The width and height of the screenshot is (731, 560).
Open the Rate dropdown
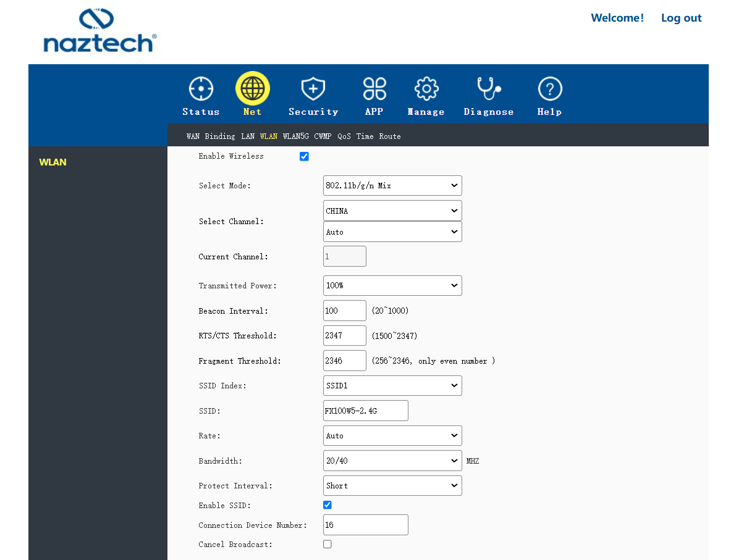392,436
